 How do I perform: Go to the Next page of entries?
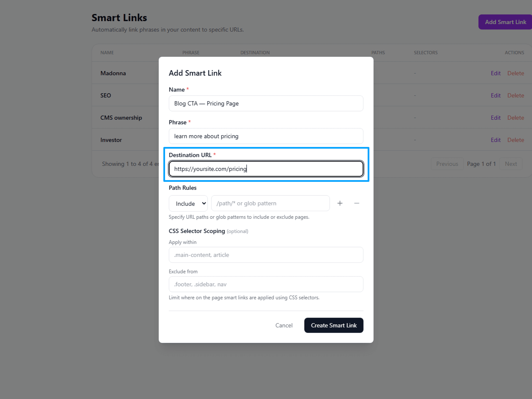(x=511, y=164)
